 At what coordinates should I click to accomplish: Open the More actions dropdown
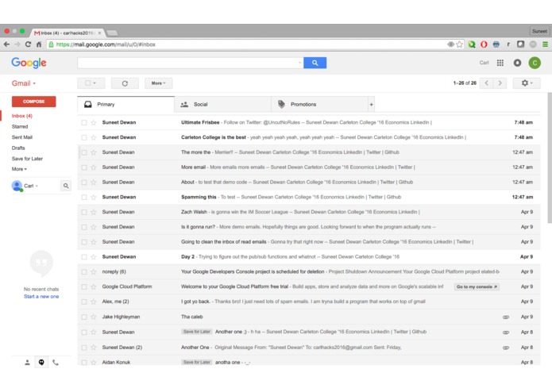(158, 83)
